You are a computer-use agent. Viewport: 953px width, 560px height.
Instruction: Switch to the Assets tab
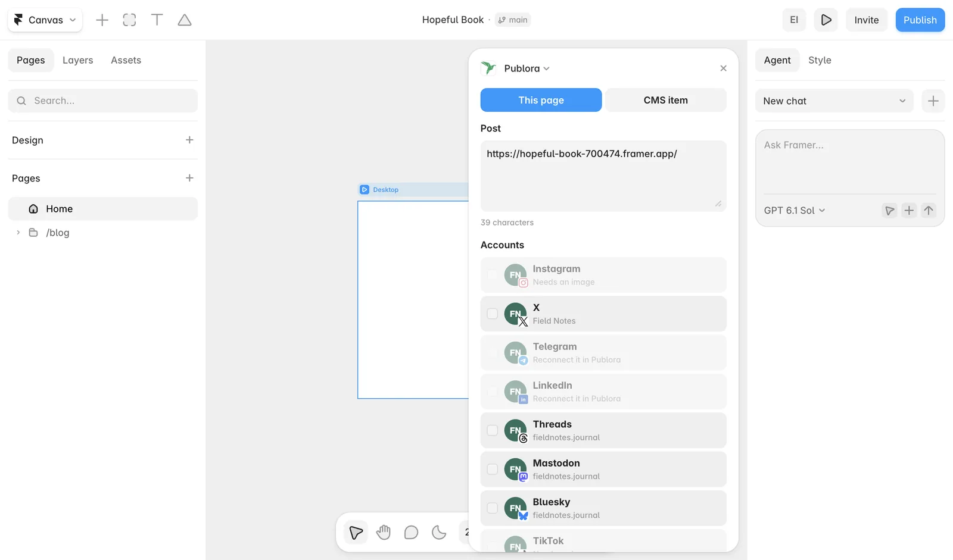click(126, 60)
